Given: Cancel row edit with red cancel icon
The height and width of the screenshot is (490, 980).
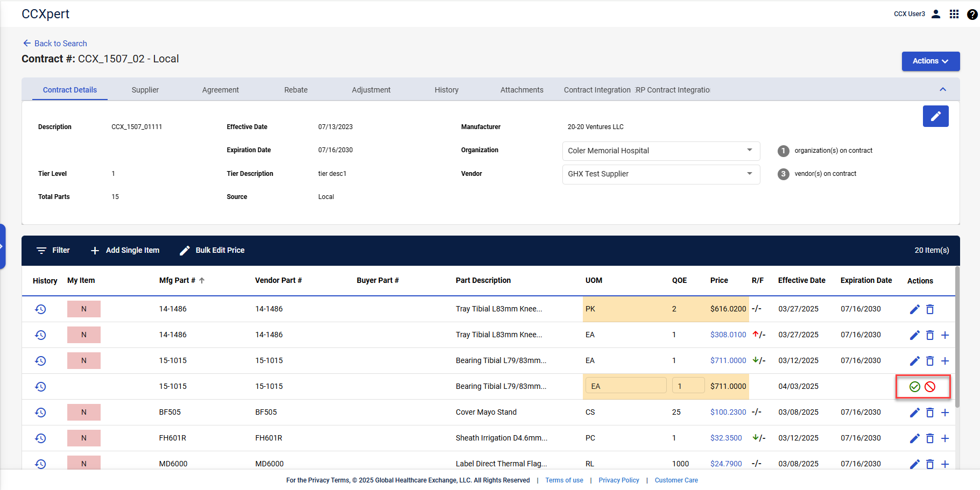Looking at the screenshot, I should [x=930, y=387].
